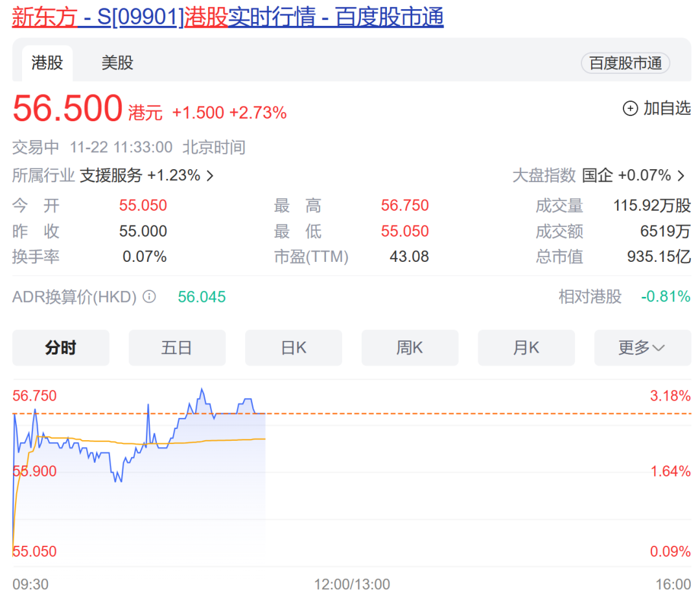Click the plus icon beside 加自选
700x597 pixels.
(x=630, y=108)
